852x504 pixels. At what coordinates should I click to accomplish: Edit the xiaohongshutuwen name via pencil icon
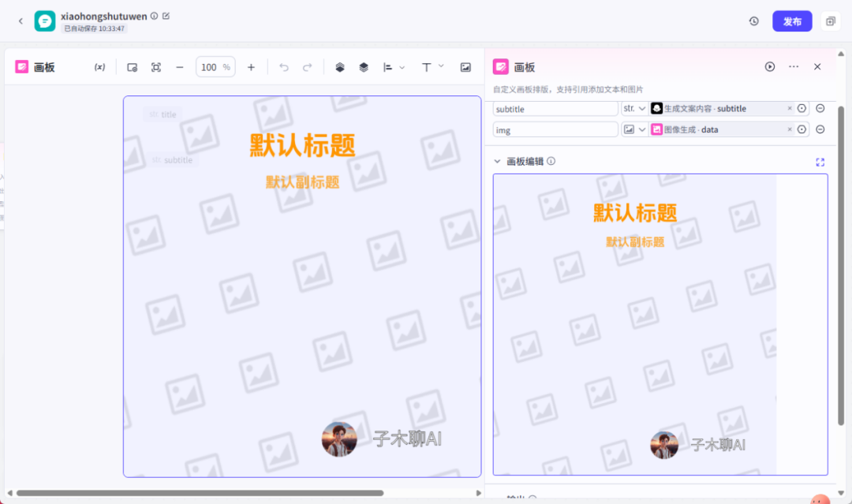(166, 16)
